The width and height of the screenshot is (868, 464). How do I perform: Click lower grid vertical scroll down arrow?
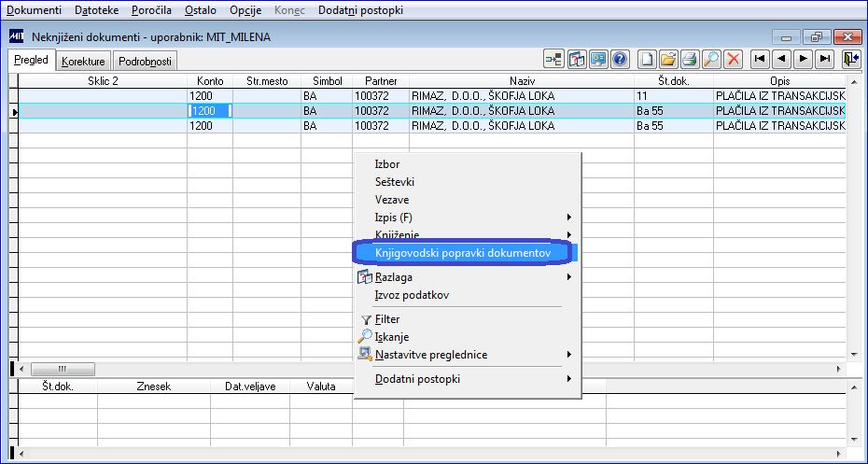point(854,440)
